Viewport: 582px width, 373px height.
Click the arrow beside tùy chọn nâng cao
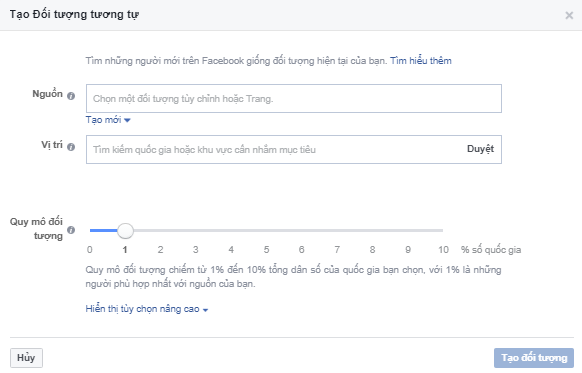205,310
